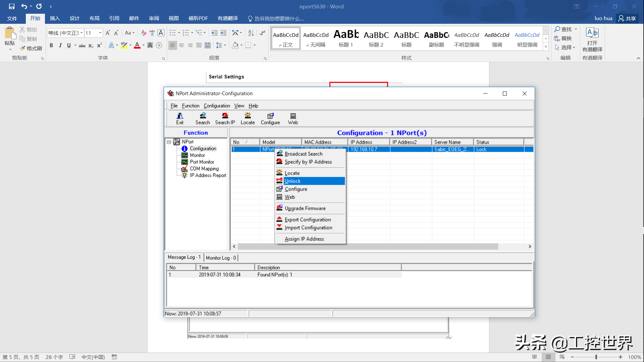644x362 pixels.
Task: Toggle strikethrough text formatting
Action: click(82, 46)
